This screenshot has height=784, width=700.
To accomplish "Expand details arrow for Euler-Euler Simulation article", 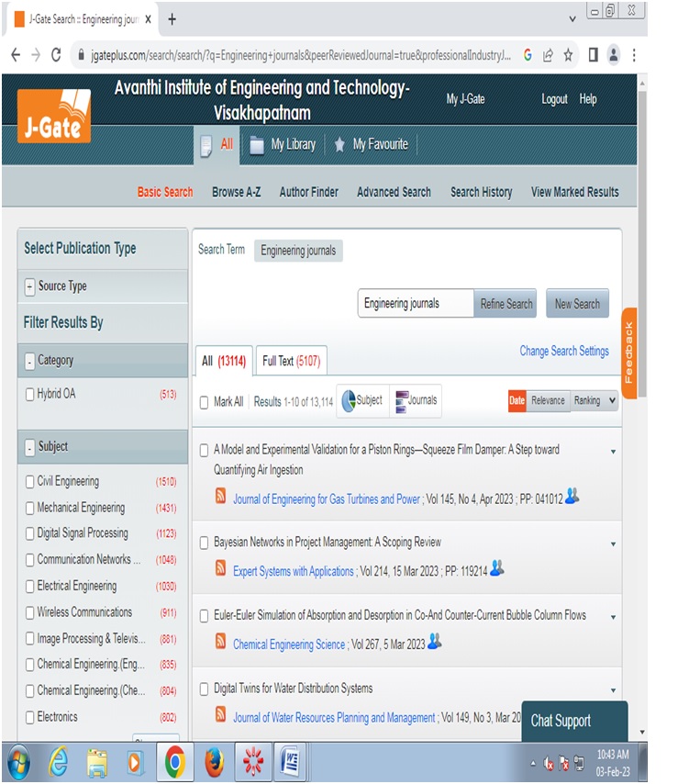I will coord(613,618).
